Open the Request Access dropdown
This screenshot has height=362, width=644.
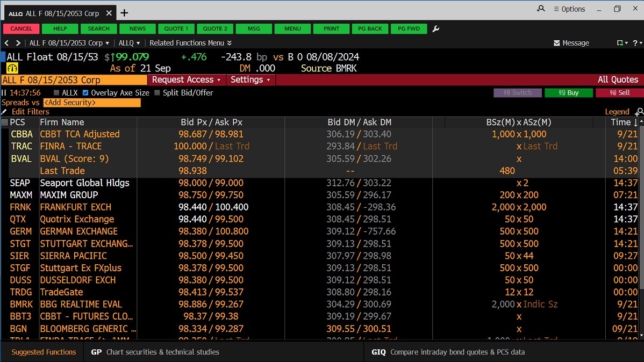[187, 79]
